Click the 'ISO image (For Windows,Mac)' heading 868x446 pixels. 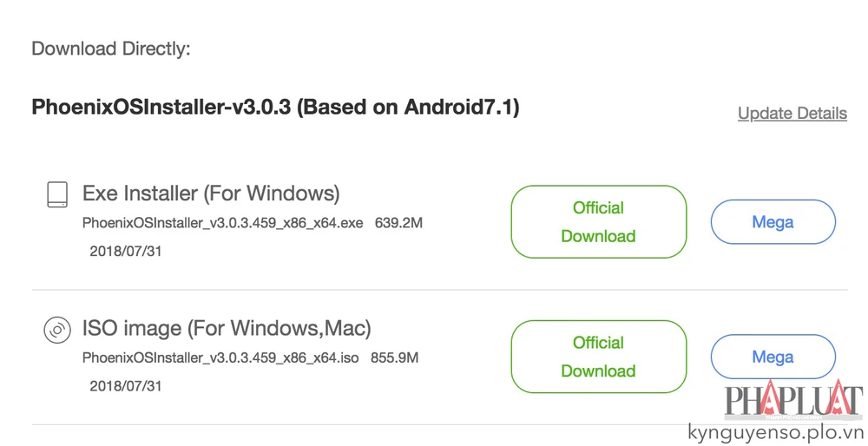point(227,328)
